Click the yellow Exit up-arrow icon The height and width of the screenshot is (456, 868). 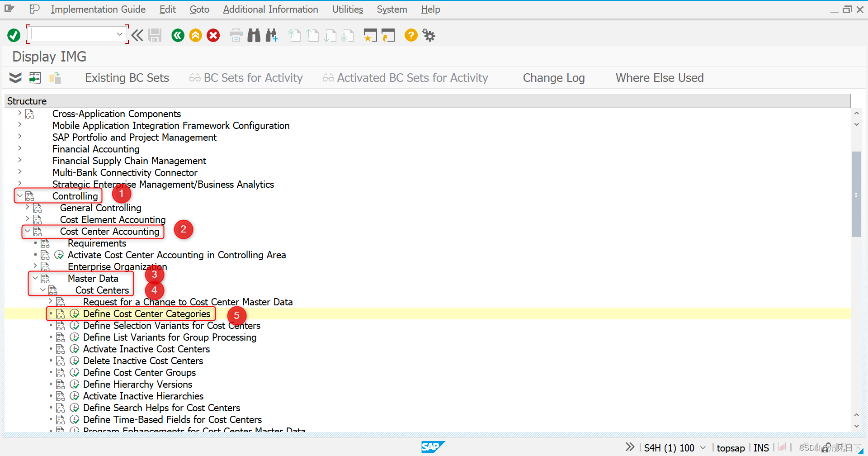click(x=196, y=35)
